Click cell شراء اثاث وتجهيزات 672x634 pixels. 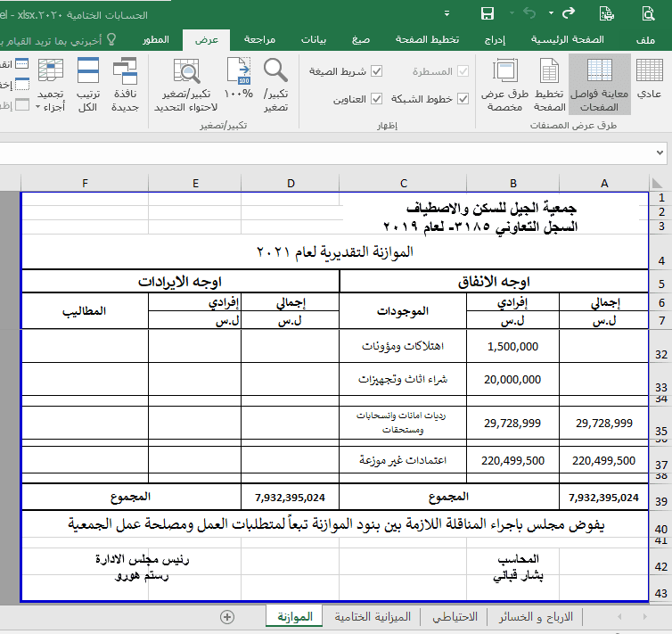click(403, 379)
